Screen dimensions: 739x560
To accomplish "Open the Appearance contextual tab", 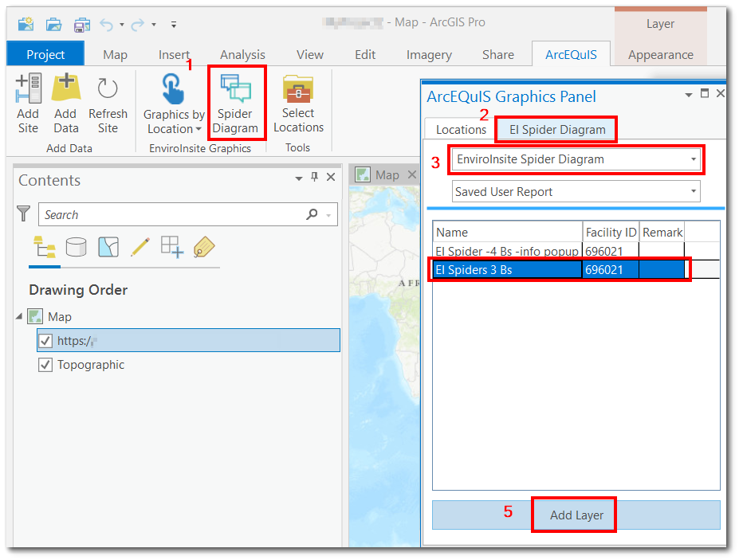I will pos(660,55).
